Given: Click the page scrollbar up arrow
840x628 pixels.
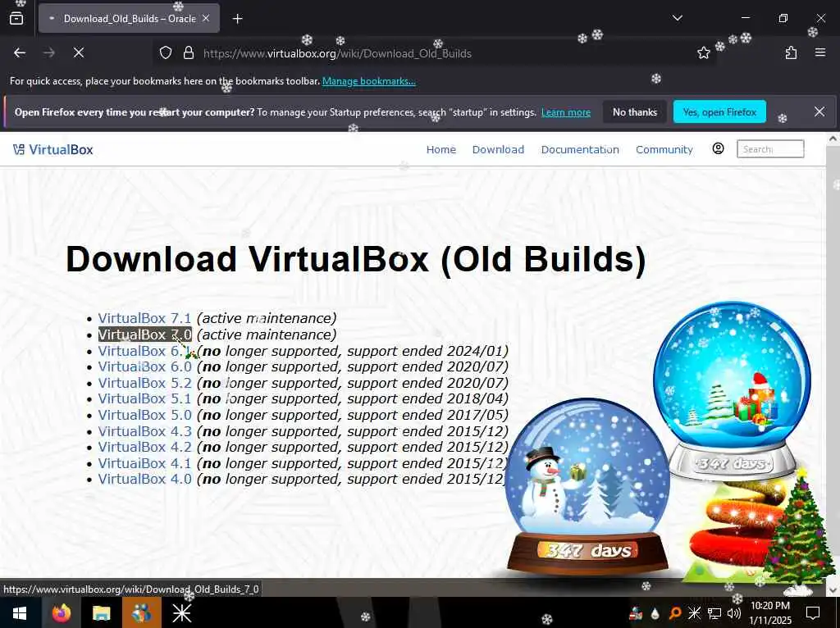Looking at the screenshot, I should [833, 139].
